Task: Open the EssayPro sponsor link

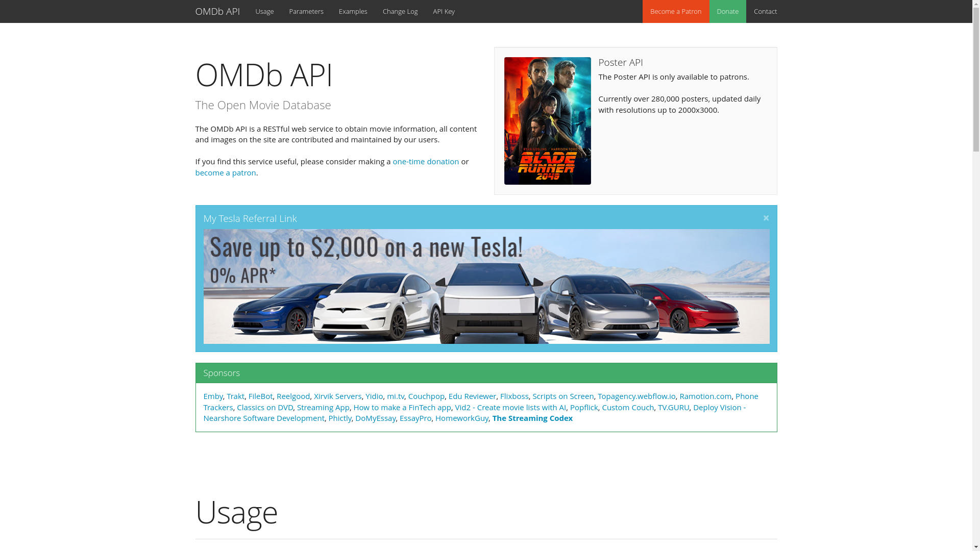Action: (415, 418)
